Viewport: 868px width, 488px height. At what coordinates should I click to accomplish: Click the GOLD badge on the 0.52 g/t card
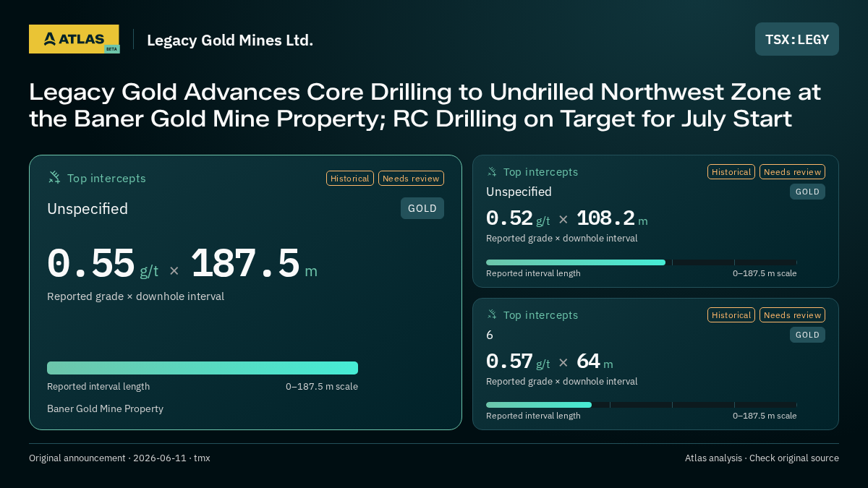807,192
